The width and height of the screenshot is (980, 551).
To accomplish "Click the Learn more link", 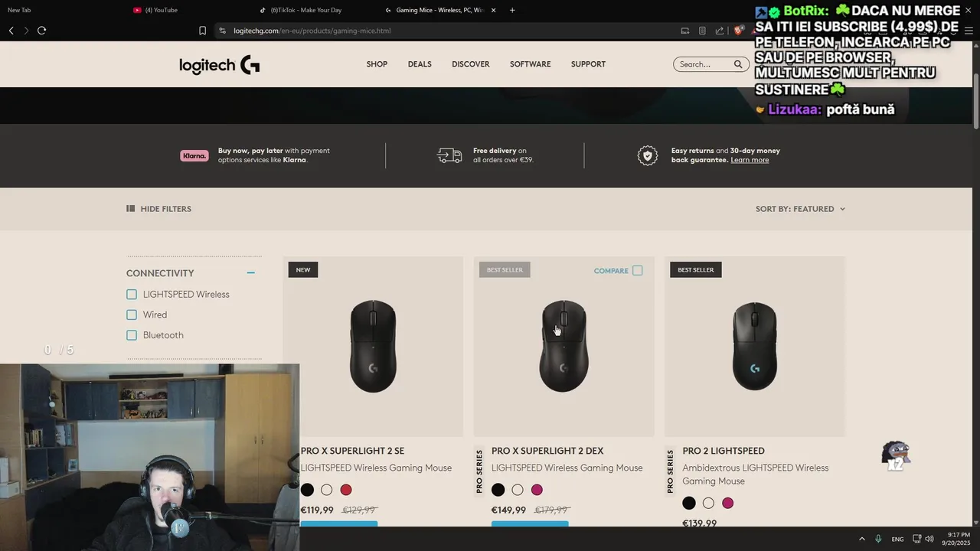I will point(750,160).
